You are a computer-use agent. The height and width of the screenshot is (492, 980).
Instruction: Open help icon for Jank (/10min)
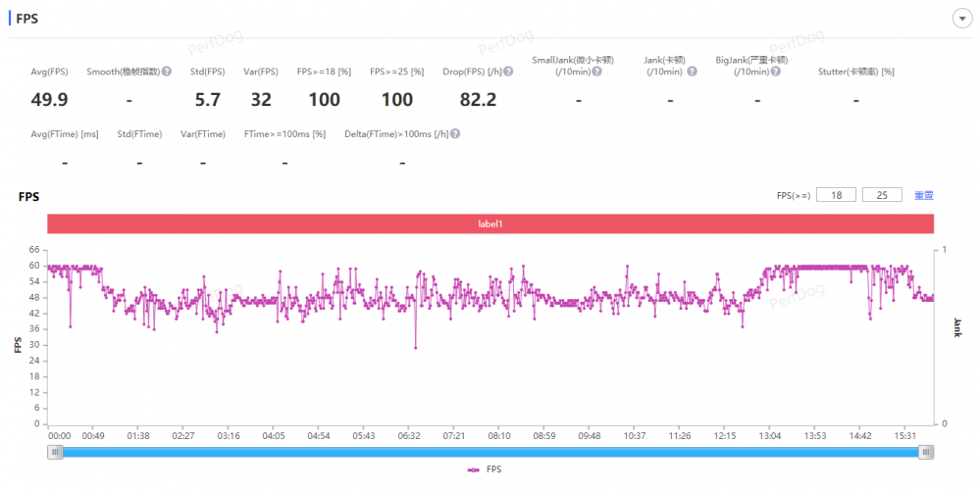click(x=692, y=72)
